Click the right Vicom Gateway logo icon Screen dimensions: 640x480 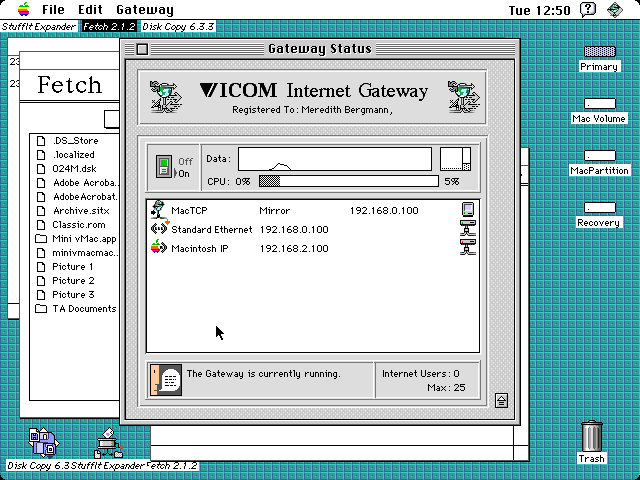click(x=464, y=97)
